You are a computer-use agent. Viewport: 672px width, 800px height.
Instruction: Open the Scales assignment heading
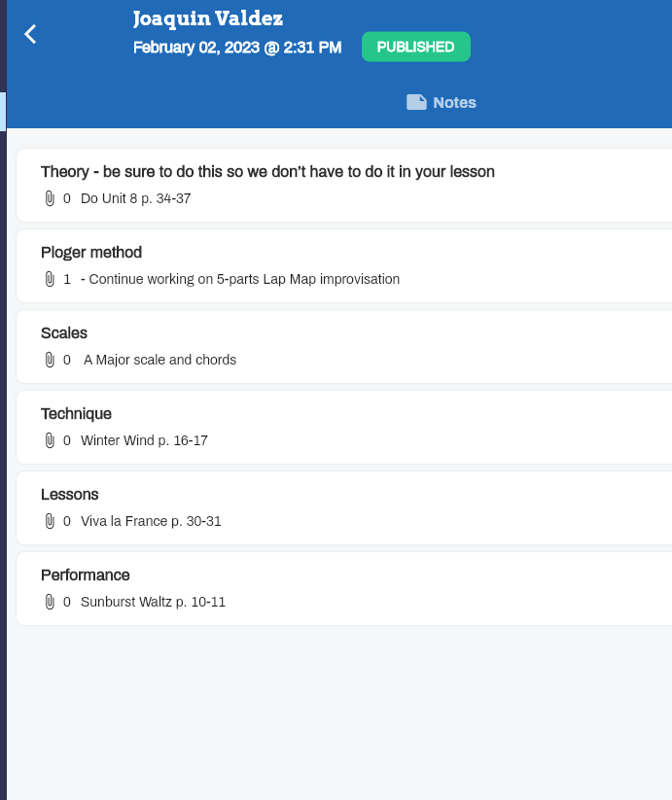[64, 332]
